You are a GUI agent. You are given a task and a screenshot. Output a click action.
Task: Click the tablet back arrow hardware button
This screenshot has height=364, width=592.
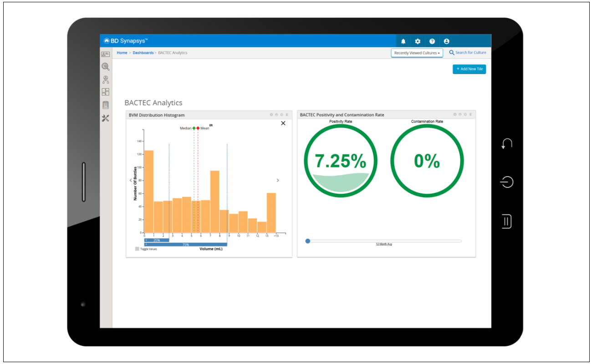coord(506,144)
